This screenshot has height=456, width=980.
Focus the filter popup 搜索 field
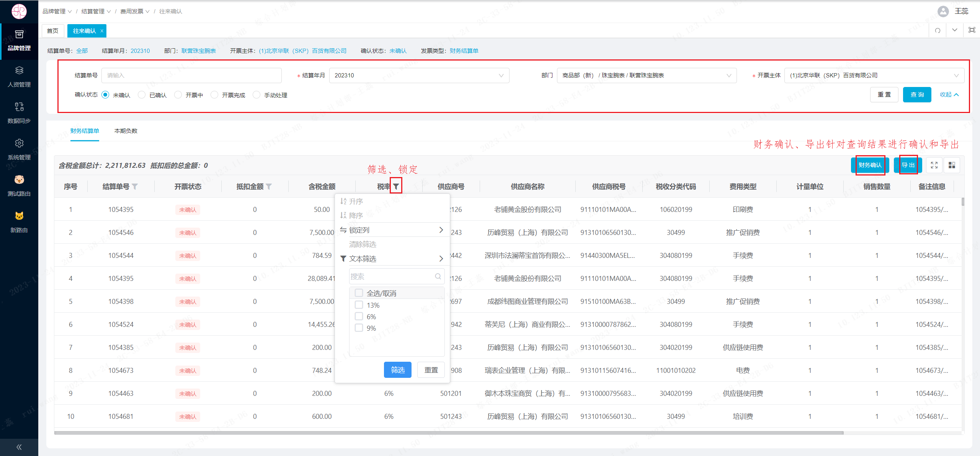click(x=397, y=276)
